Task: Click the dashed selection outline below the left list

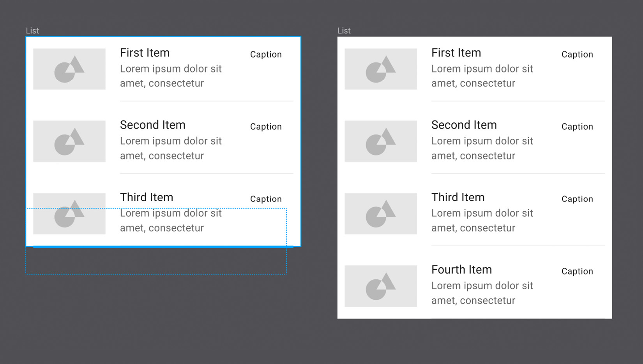Action: [x=156, y=275]
